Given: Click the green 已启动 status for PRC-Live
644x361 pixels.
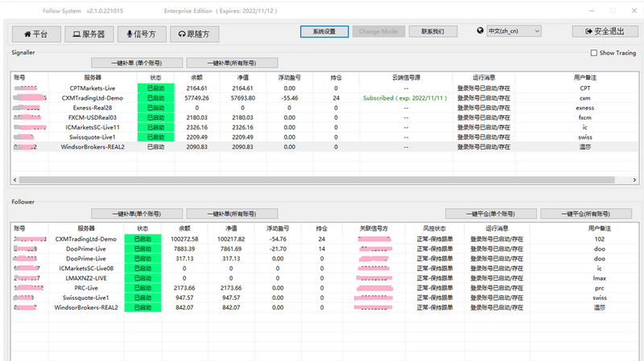Looking at the screenshot, I should (142, 288).
